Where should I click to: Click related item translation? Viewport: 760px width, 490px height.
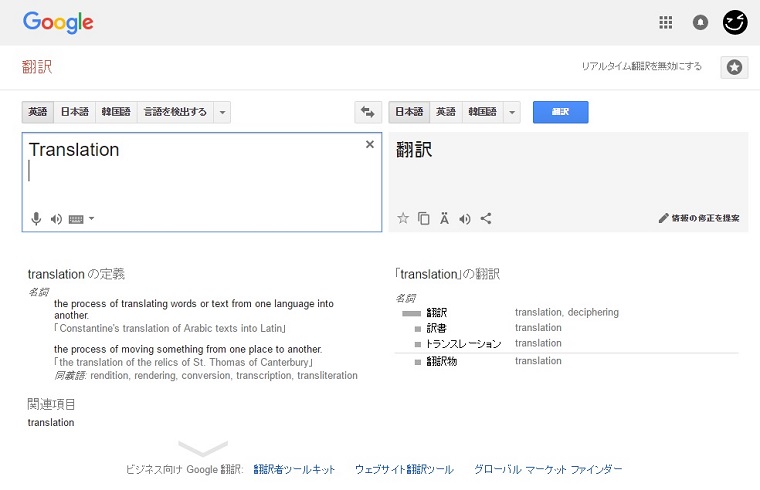pyautogui.click(x=51, y=423)
